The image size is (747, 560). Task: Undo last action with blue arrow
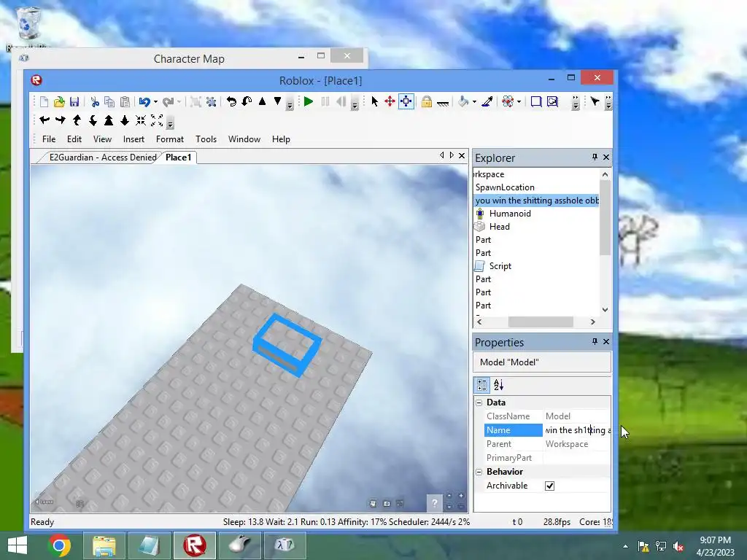[x=144, y=101]
